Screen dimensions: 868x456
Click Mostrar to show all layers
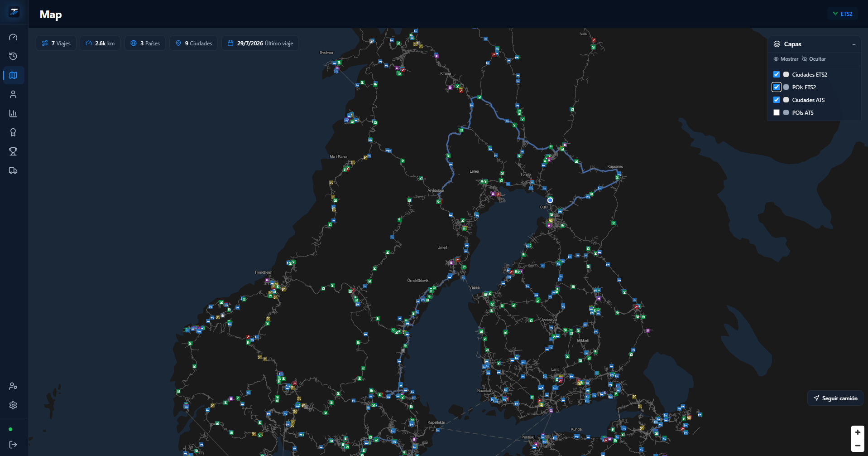pos(786,59)
